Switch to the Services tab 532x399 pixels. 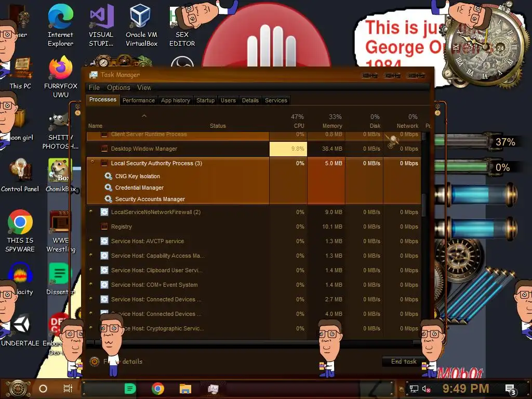(x=276, y=100)
